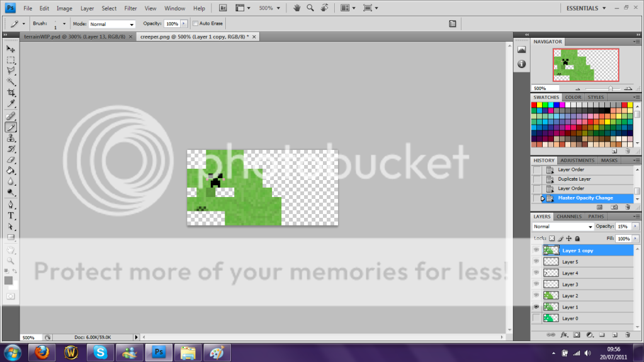The width and height of the screenshot is (644, 362).
Task: Click the foreground color swatch
Action: tap(8, 281)
